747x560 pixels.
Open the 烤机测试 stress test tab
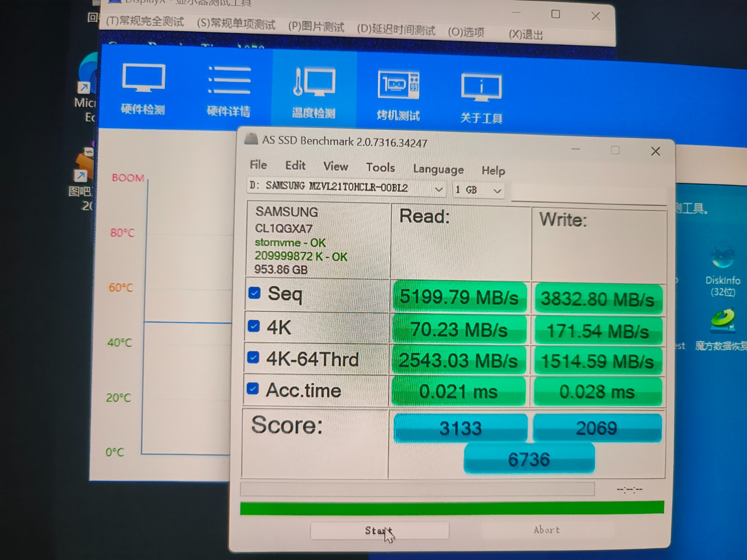pyautogui.click(x=398, y=95)
